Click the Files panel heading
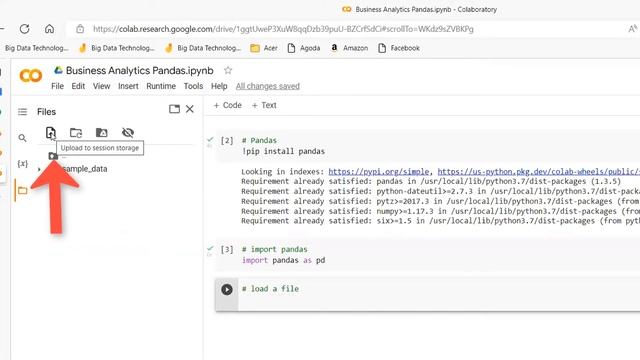Image resolution: width=640 pixels, height=360 pixels. pyautogui.click(x=47, y=112)
